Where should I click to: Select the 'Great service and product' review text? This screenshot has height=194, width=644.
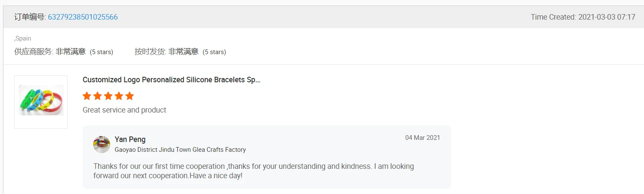[124, 110]
